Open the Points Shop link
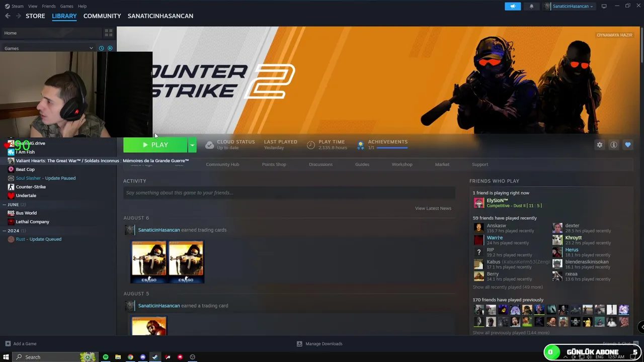This screenshot has height=362, width=644. point(274,164)
